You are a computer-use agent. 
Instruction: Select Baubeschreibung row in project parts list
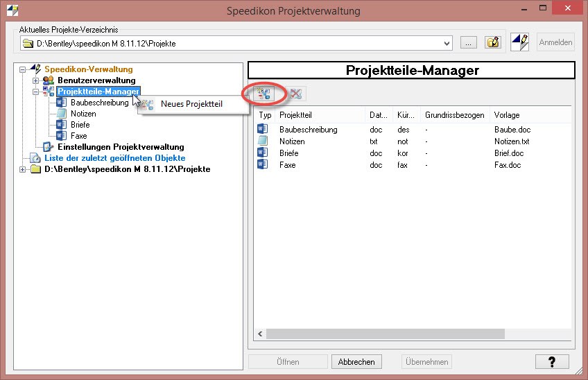pos(413,130)
